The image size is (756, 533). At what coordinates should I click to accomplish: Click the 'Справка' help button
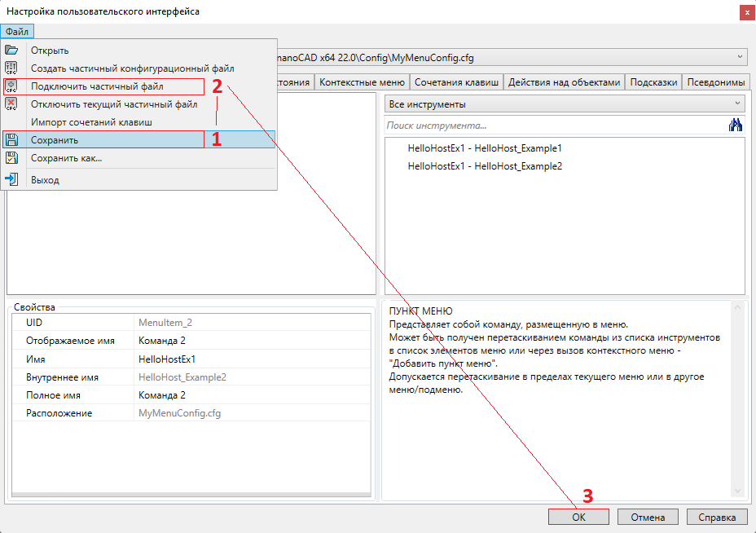(x=717, y=517)
